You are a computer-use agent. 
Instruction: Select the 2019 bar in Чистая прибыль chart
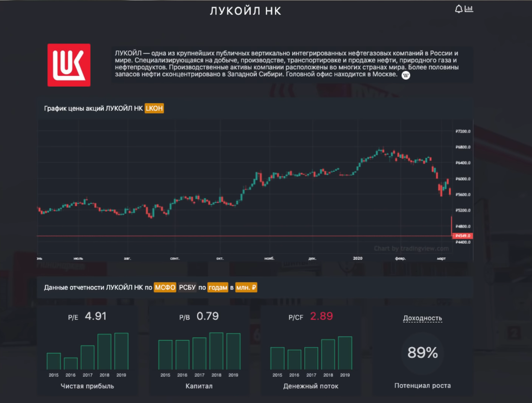tap(121, 351)
